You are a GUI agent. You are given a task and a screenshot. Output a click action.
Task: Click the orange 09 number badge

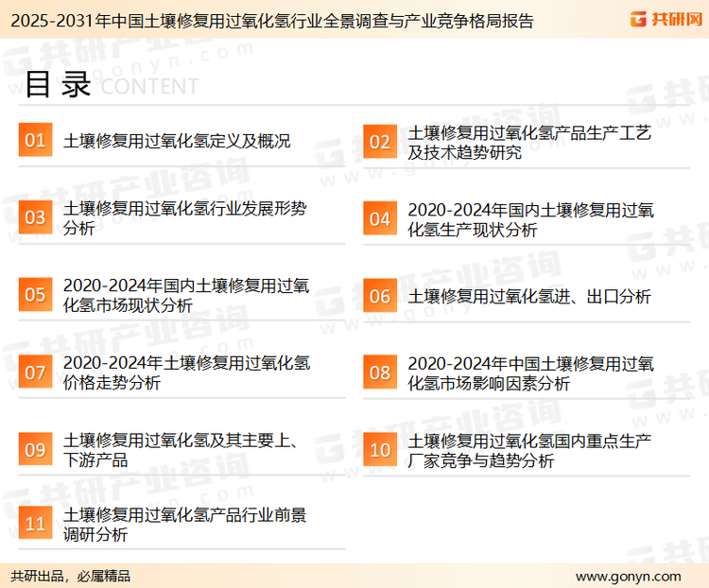pyautogui.click(x=35, y=449)
